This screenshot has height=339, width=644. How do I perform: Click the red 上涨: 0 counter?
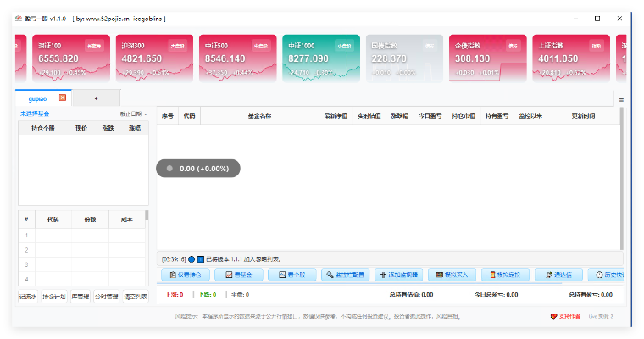[175, 295]
